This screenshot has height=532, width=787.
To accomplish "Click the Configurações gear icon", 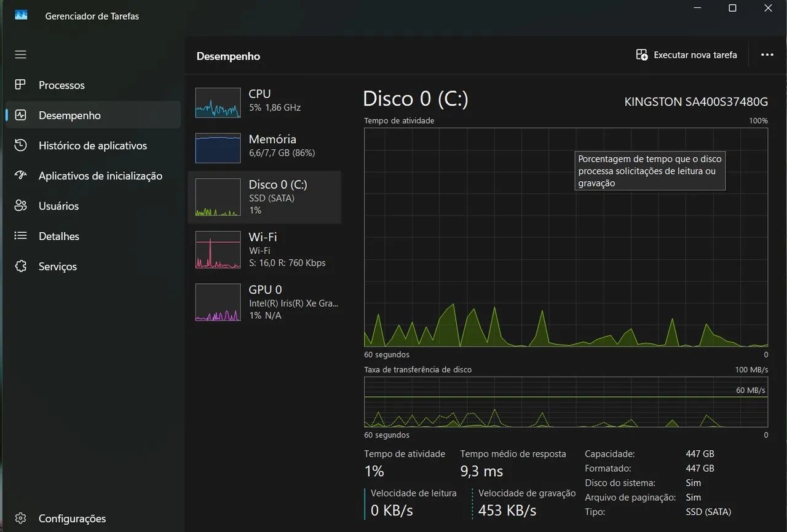I will (20, 518).
